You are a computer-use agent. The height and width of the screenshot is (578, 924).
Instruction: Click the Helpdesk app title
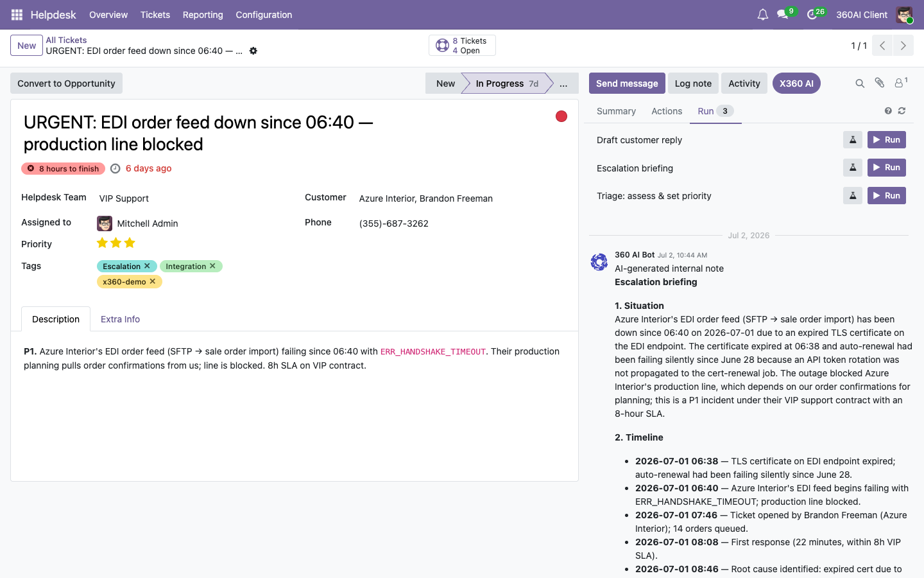pyautogui.click(x=53, y=15)
